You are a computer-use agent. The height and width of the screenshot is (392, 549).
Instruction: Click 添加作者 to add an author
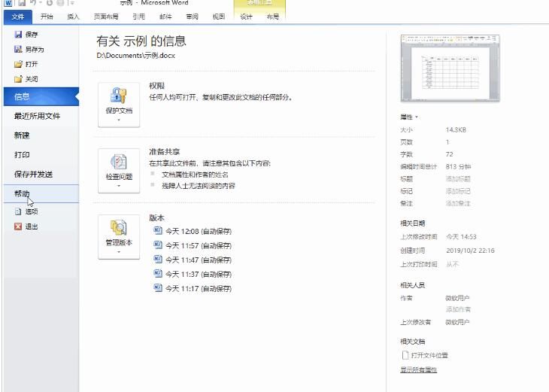[x=458, y=309]
